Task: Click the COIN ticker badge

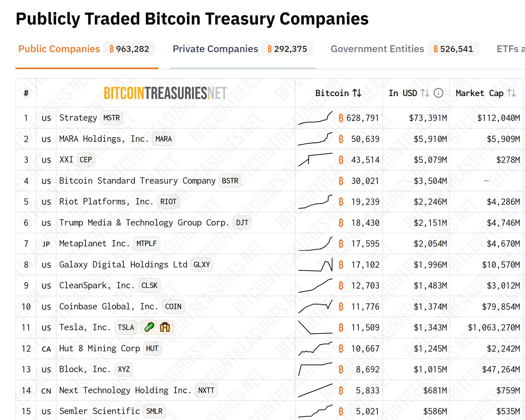Action: pos(173,307)
